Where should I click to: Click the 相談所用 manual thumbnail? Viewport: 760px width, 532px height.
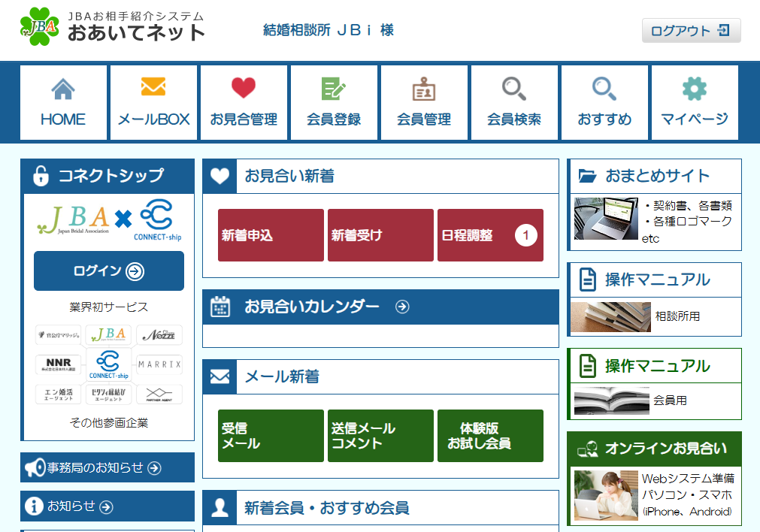610,317
